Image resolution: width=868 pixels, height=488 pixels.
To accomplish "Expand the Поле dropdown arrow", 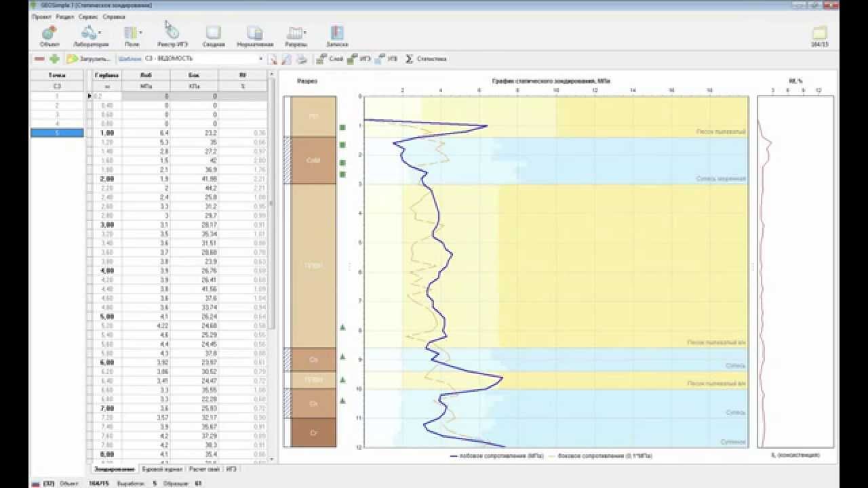I will coord(140,33).
